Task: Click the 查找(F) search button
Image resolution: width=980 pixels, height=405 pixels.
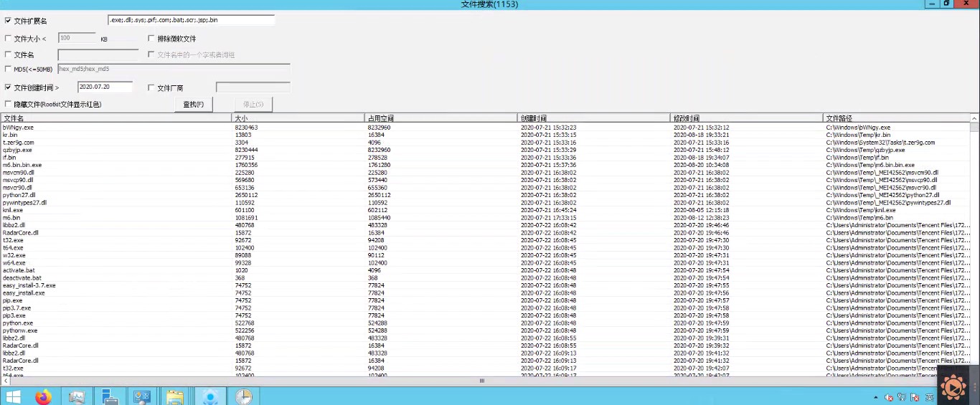Action: (194, 105)
